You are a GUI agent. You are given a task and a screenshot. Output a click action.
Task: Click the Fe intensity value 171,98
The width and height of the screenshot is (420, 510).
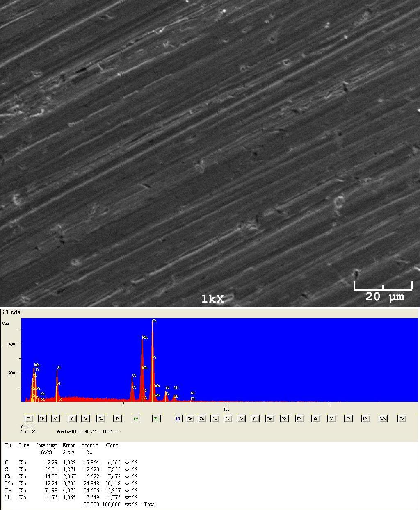(x=49, y=490)
